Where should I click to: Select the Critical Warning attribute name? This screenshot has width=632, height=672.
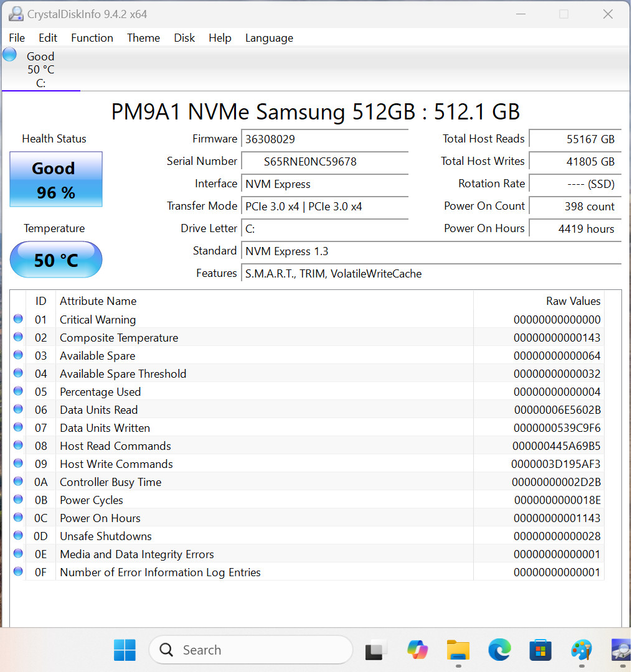pos(98,320)
